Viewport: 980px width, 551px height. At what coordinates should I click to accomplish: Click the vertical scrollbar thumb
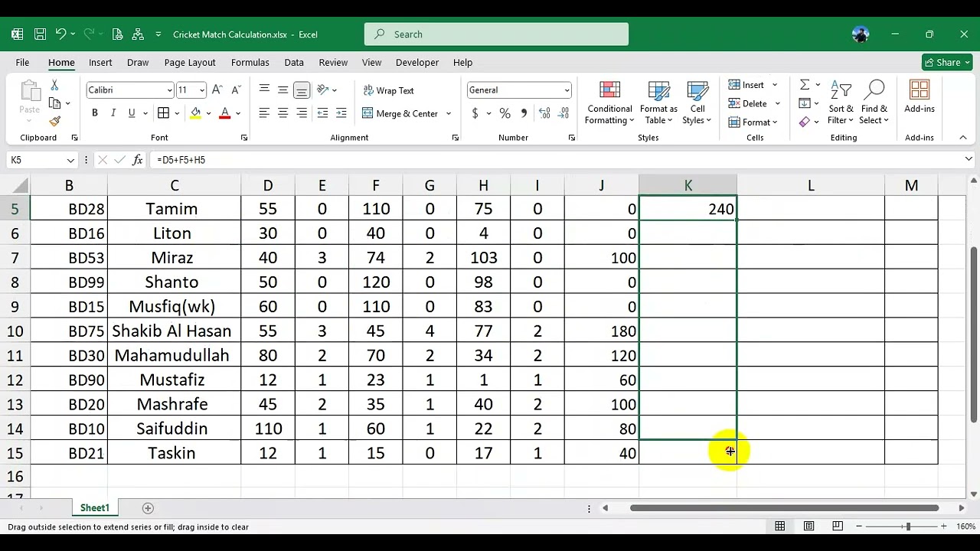coord(974,334)
